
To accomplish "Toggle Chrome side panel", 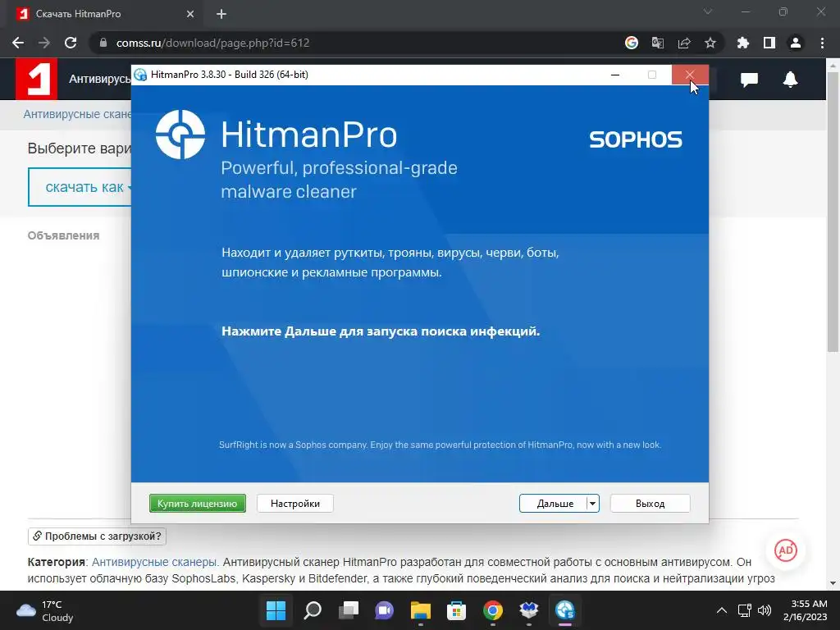I will tap(769, 43).
